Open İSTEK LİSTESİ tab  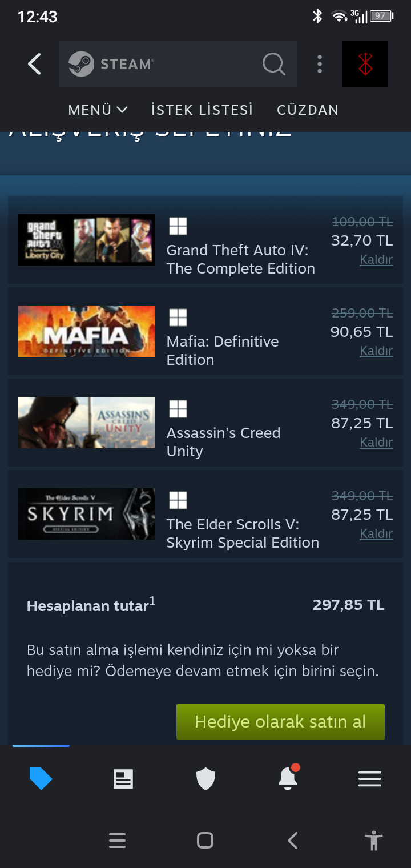[202, 110]
